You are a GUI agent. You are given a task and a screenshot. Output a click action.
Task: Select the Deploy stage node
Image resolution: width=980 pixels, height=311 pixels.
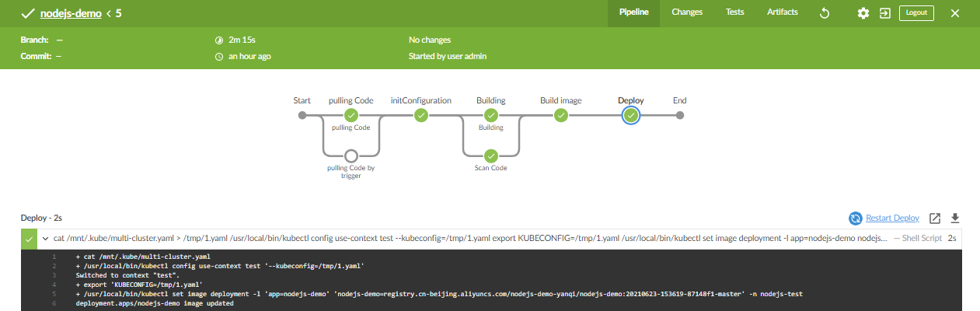(x=631, y=115)
